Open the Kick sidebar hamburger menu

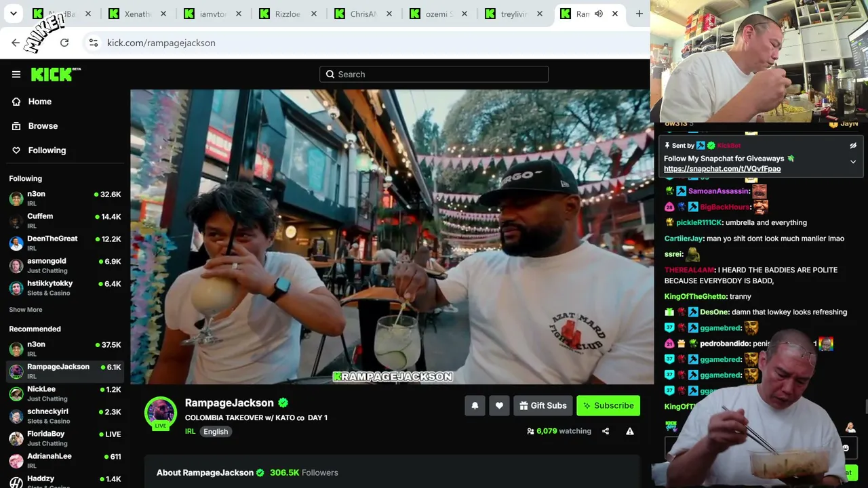click(16, 75)
